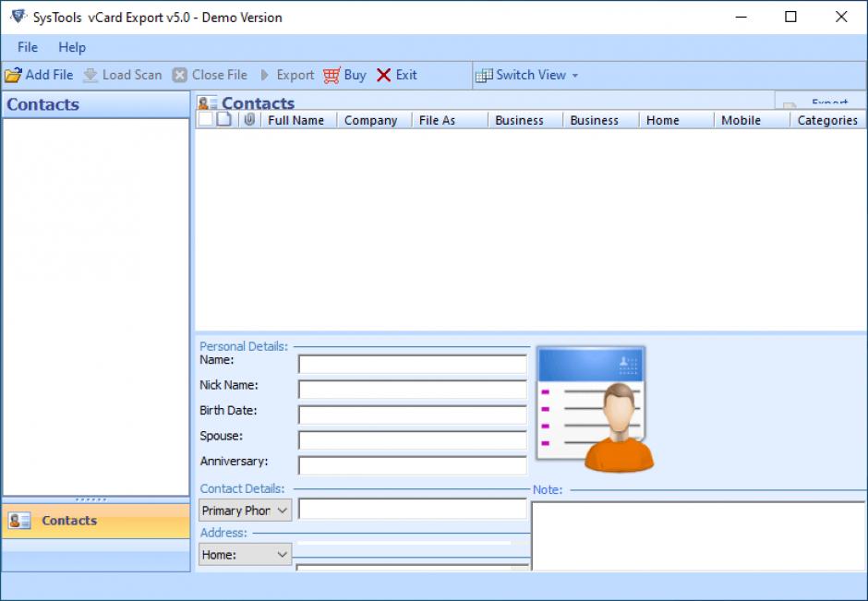Toggle the select-all checkbox in table header
The height and width of the screenshot is (601, 868).
tap(205, 119)
